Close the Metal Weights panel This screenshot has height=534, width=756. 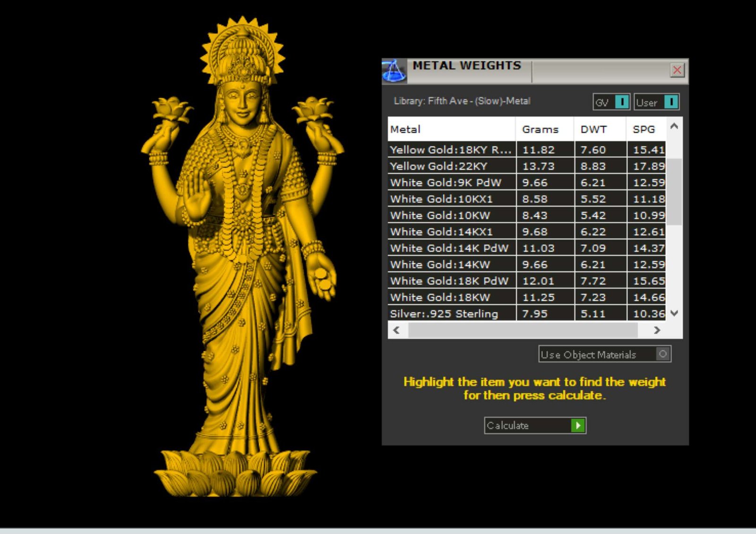tap(677, 70)
